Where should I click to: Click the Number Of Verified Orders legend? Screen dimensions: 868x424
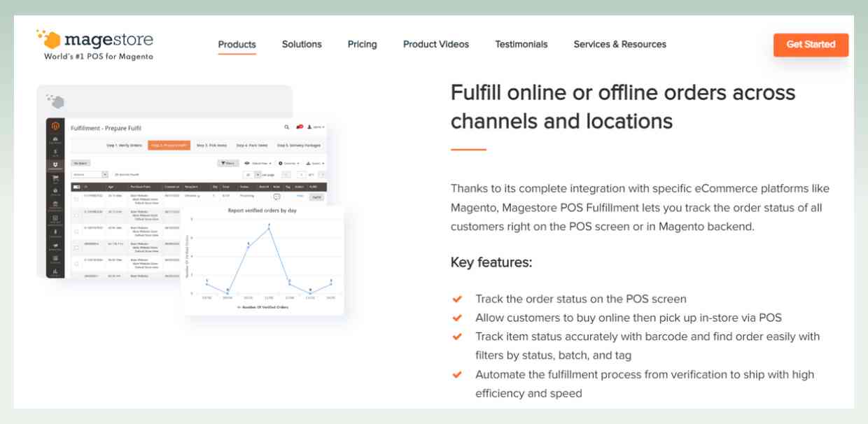(262, 306)
